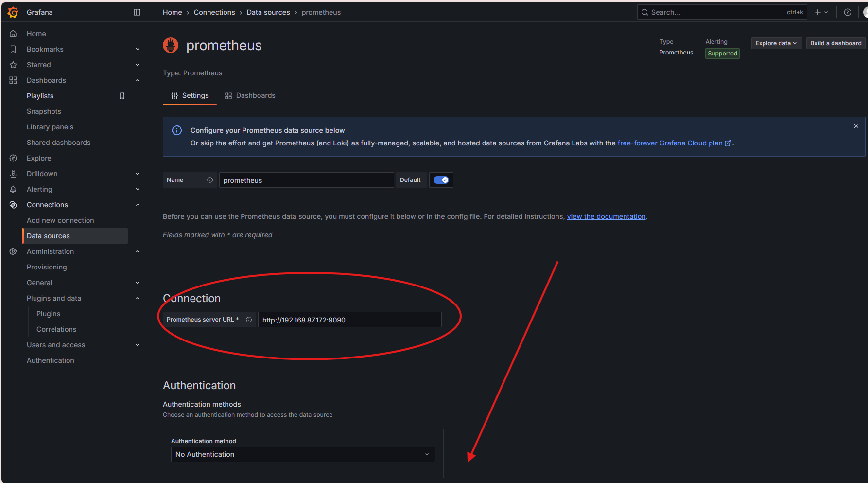This screenshot has height=483, width=868.
Task: Click the Starred star icon in sidebar
Action: 13,65
